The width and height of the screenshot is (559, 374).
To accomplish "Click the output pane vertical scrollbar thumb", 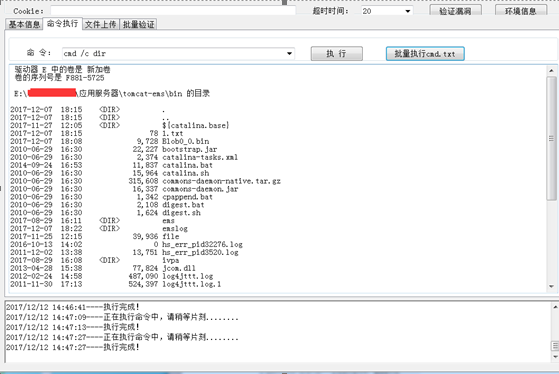I will 551,138.
